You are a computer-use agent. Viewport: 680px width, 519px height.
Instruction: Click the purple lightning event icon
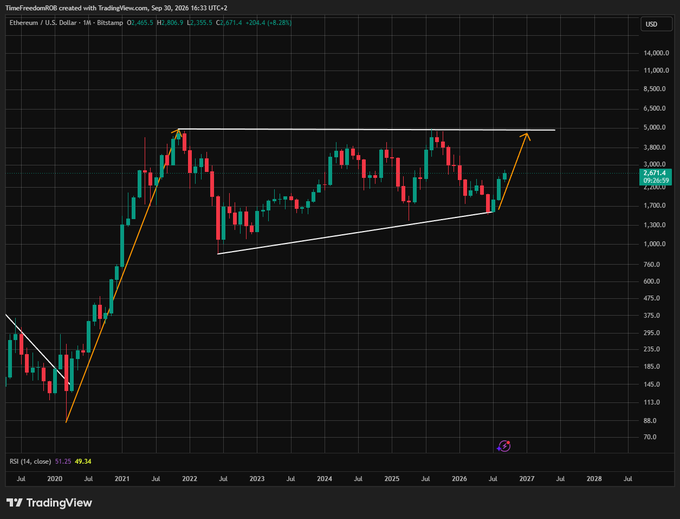pos(504,446)
